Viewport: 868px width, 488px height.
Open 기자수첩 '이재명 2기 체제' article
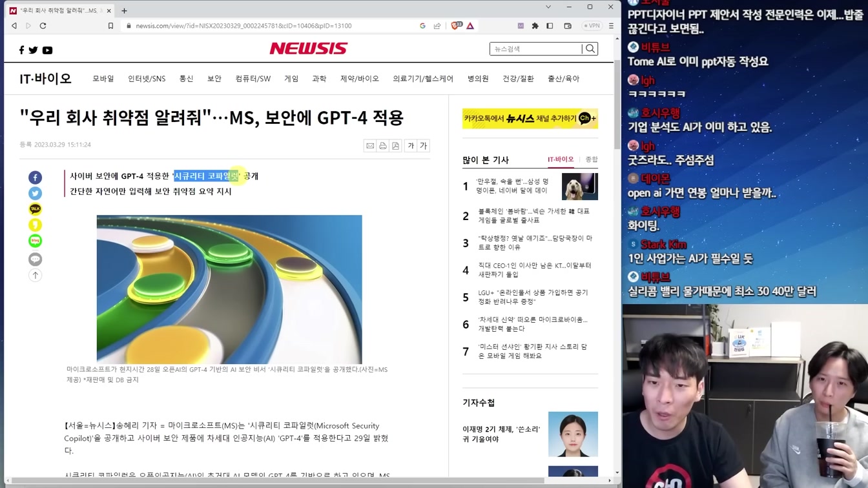pyautogui.click(x=501, y=434)
